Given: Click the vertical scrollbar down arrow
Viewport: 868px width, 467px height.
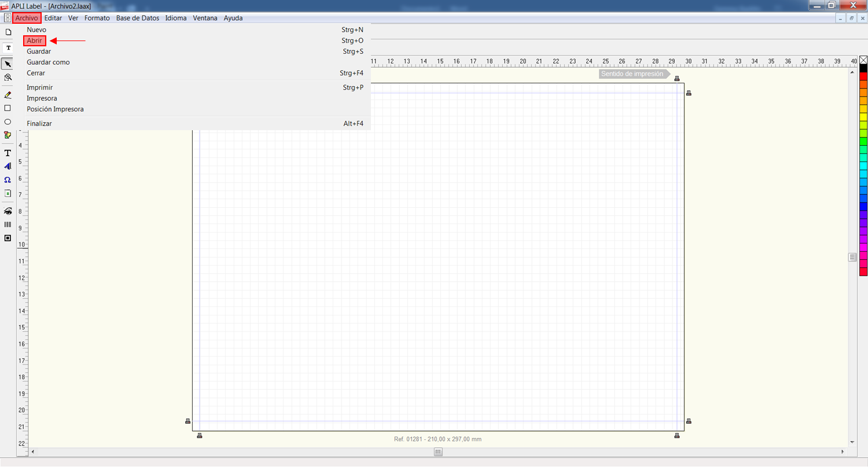Looking at the screenshot, I should pyautogui.click(x=852, y=442).
